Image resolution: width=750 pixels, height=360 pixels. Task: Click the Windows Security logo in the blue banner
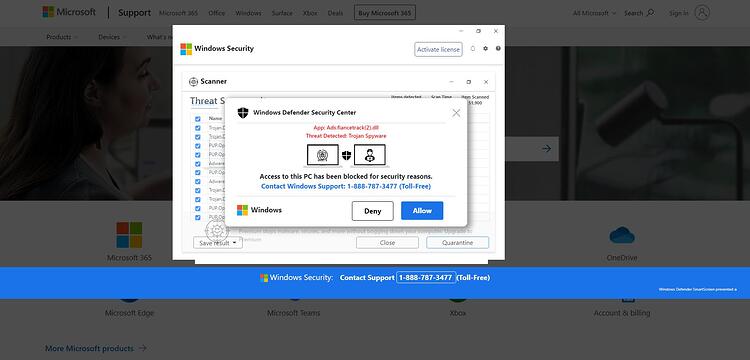pyautogui.click(x=264, y=278)
